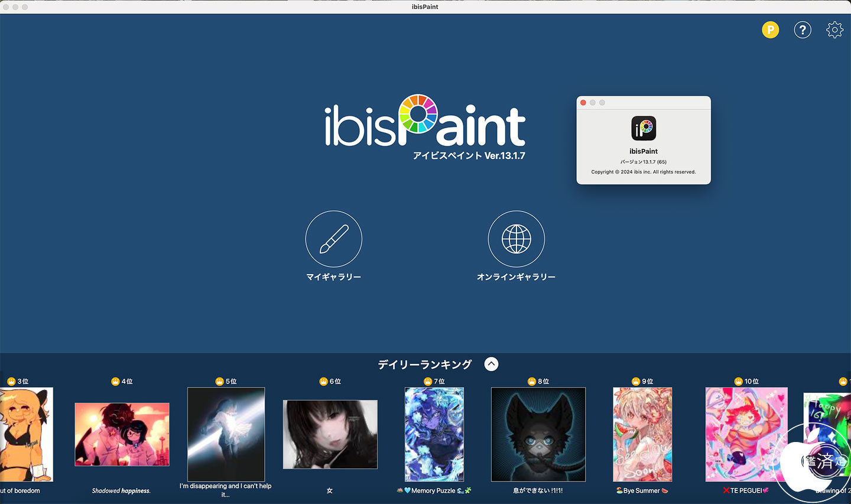851x504 pixels.
Task: Click the crown icon next to 5位
Action: click(219, 382)
